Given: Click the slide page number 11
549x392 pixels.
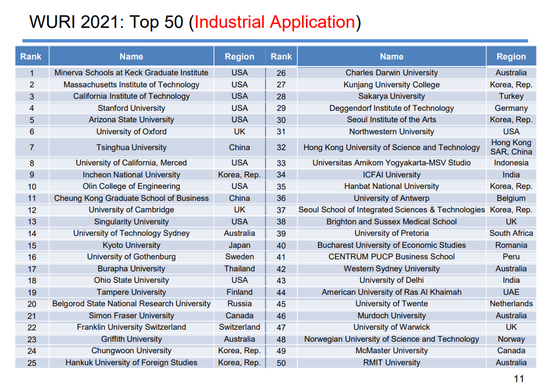Looking at the screenshot, I should click(518, 379).
